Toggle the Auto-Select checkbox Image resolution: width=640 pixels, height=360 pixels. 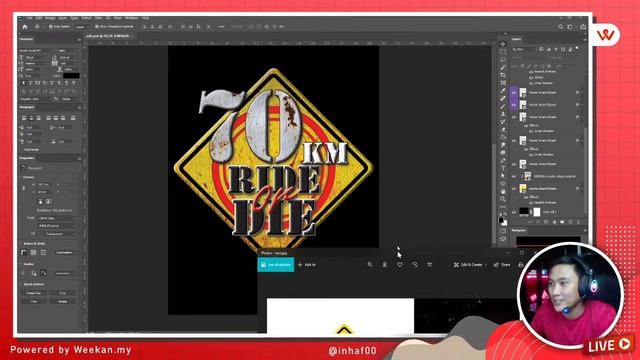pos(51,27)
